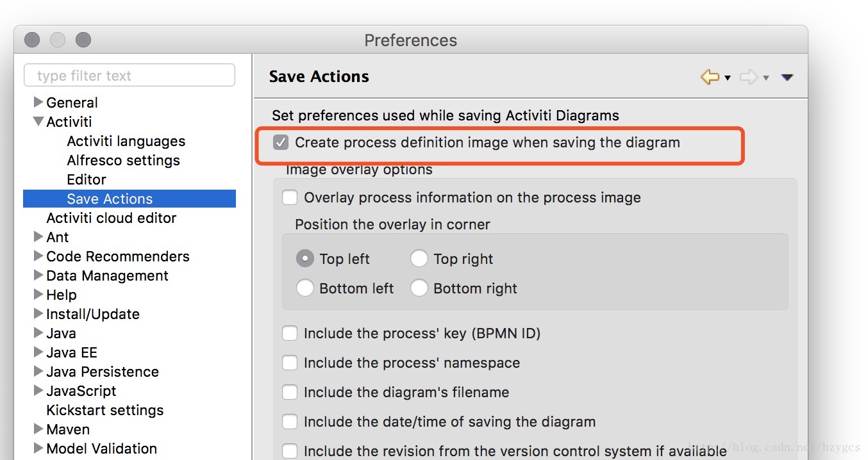Screen dimensions: 868x460
Task: Select the Top right radio button
Action: click(x=419, y=259)
